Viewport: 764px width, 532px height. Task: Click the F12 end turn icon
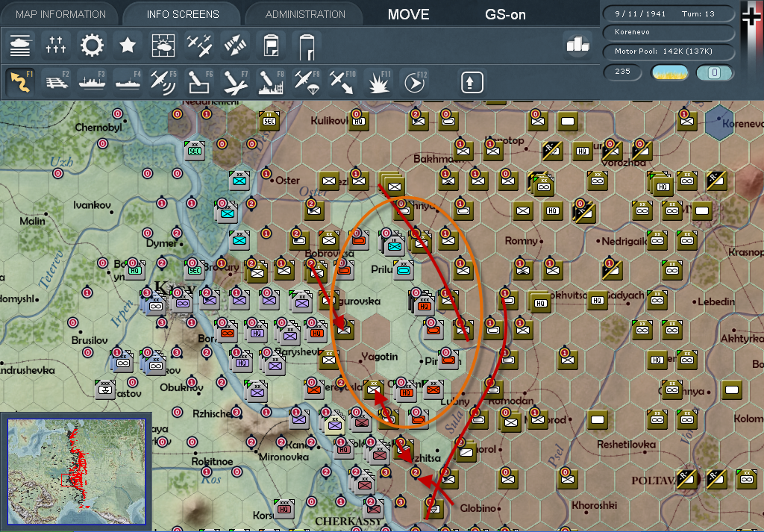tap(415, 81)
